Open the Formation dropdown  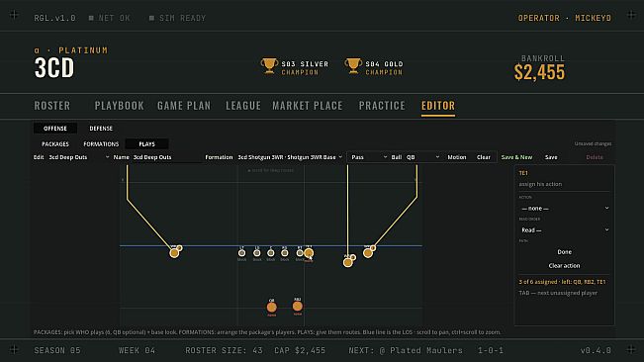point(290,157)
